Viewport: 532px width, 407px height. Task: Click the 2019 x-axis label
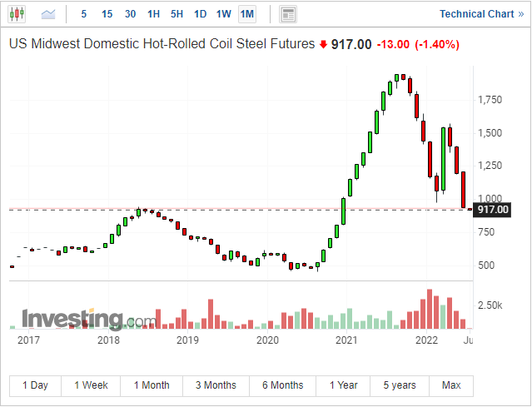point(187,340)
